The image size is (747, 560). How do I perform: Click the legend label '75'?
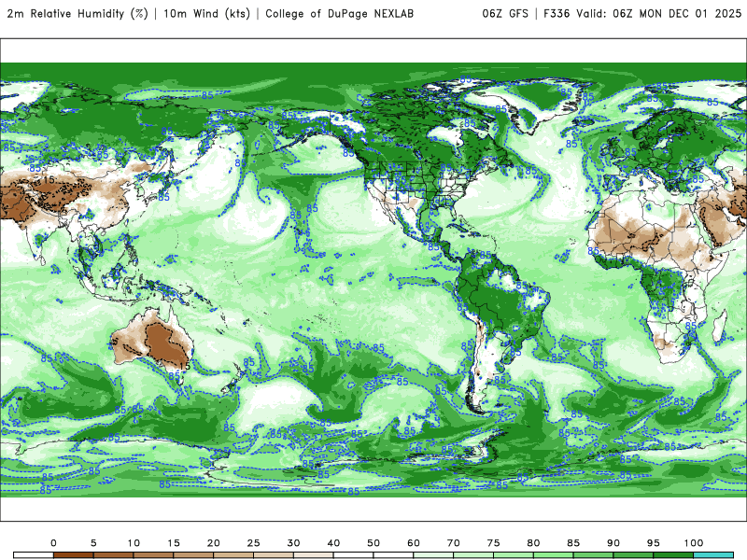pos(494,543)
